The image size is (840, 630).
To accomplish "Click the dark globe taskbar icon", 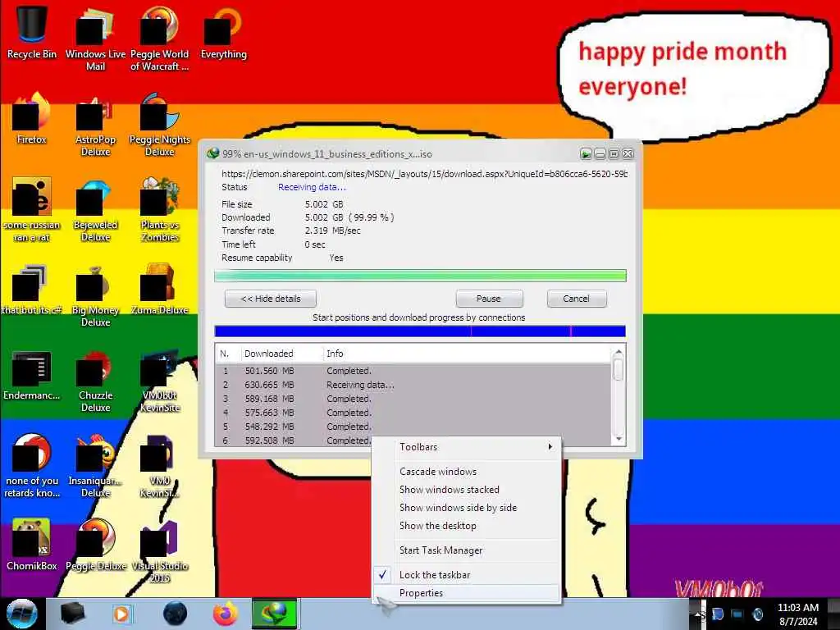I will tap(176, 614).
